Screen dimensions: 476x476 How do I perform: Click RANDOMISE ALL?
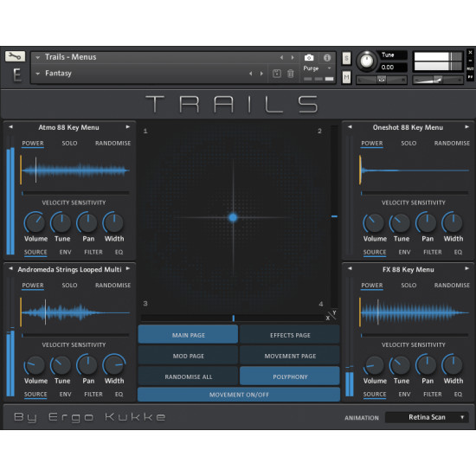(188, 376)
